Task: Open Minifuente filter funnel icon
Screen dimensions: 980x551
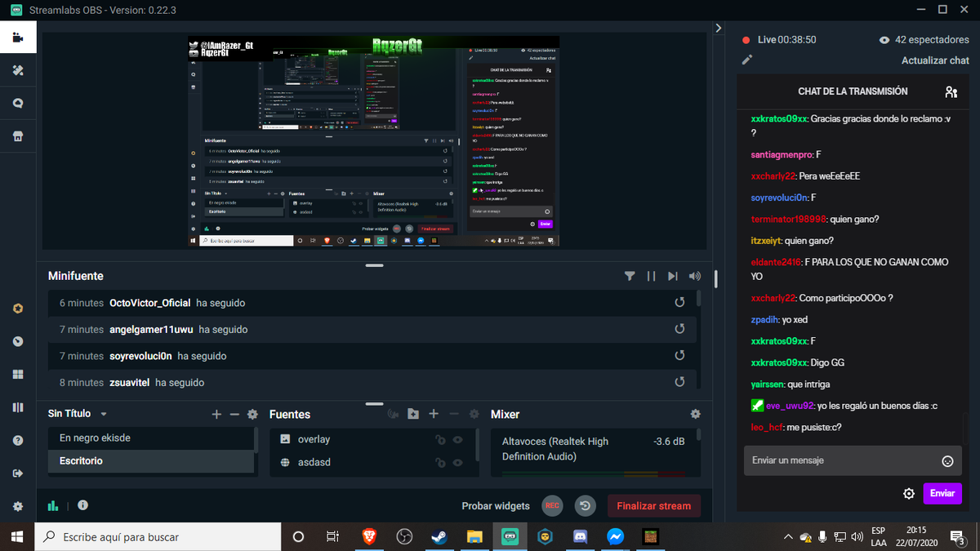Action: (x=630, y=276)
